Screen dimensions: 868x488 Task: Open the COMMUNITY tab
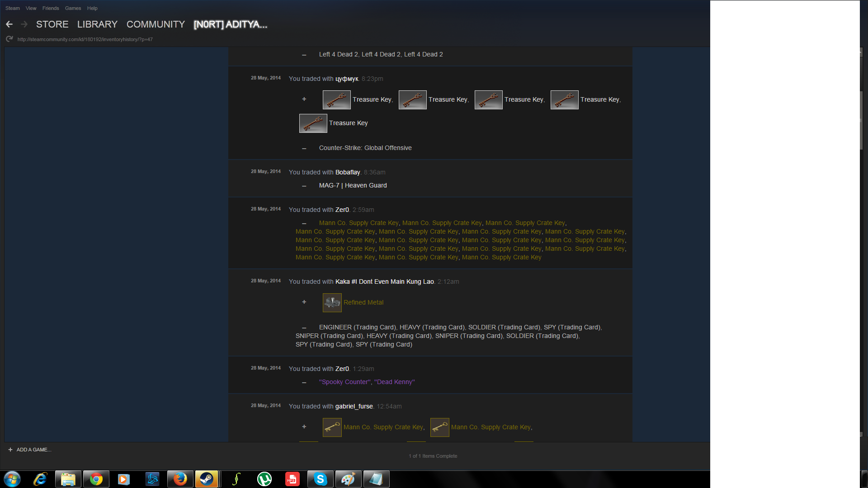[156, 24]
